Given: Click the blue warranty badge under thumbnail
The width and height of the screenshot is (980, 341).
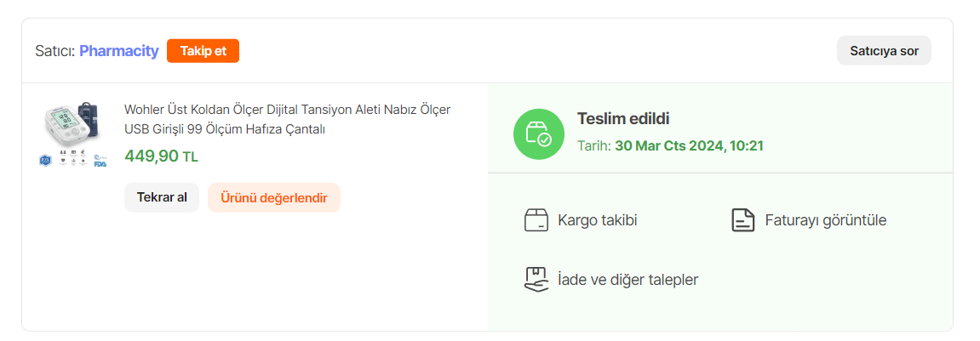Looking at the screenshot, I should [45, 160].
